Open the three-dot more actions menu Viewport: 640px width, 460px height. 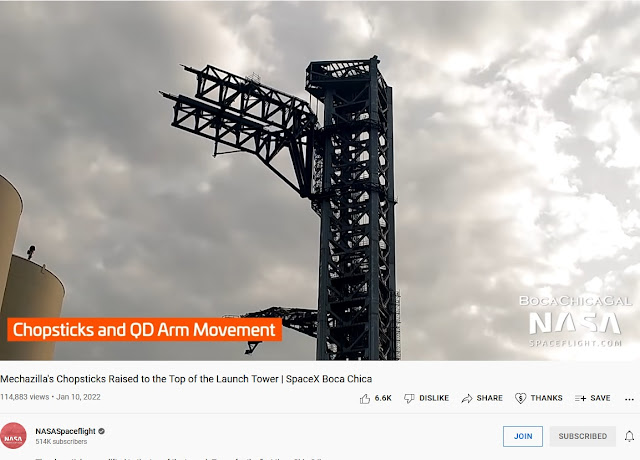click(x=629, y=399)
